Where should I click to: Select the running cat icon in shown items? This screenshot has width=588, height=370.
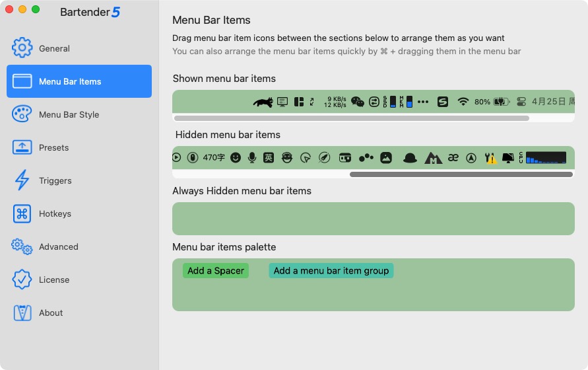263,102
